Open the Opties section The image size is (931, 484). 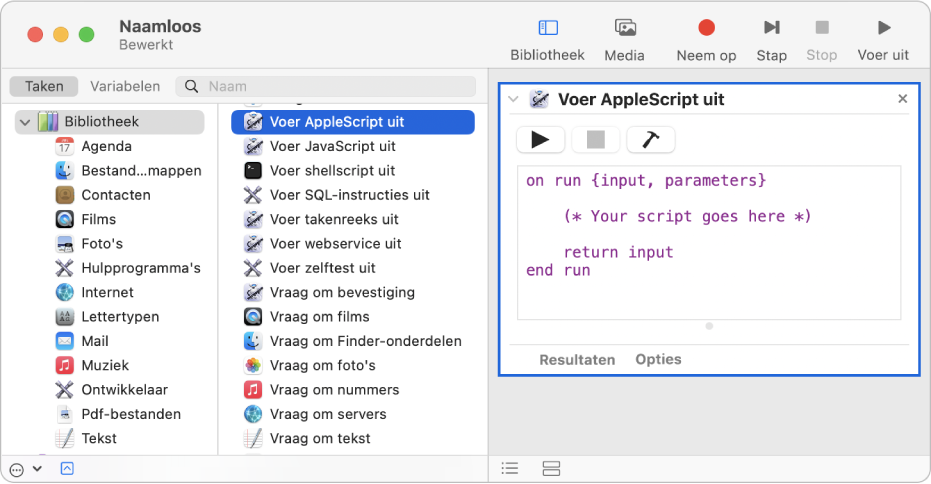point(658,359)
